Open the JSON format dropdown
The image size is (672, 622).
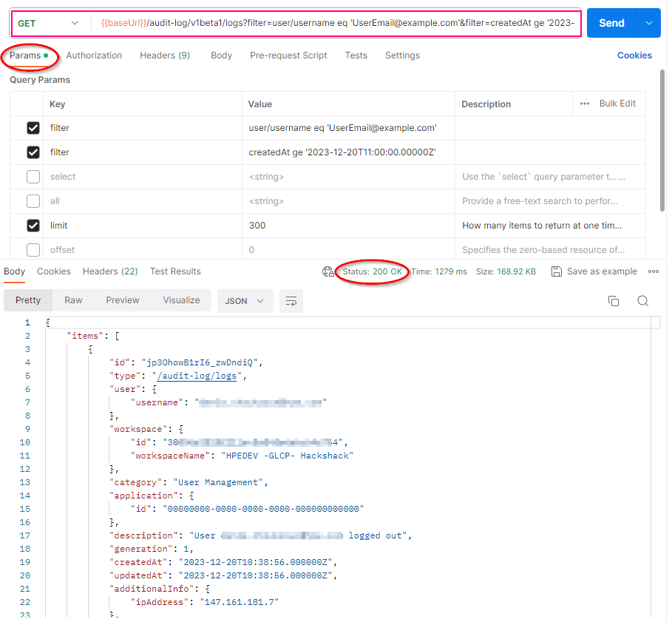[x=245, y=301]
